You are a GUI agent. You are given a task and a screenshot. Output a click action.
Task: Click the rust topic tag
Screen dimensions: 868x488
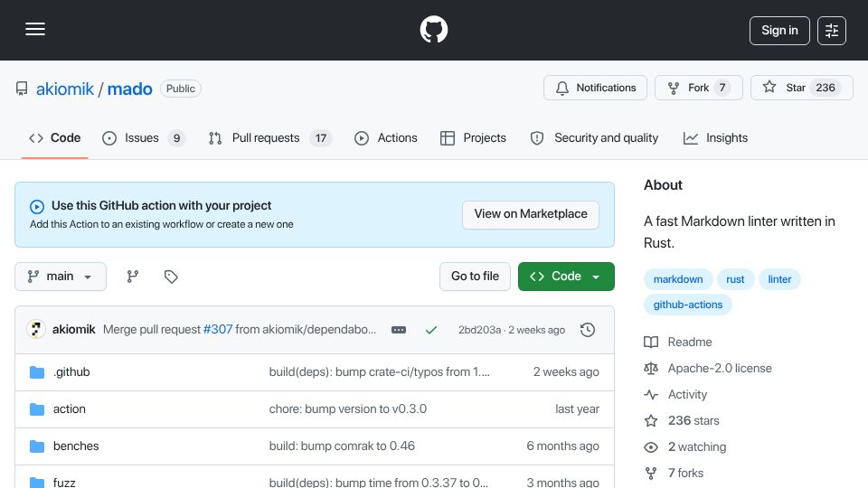coord(735,279)
